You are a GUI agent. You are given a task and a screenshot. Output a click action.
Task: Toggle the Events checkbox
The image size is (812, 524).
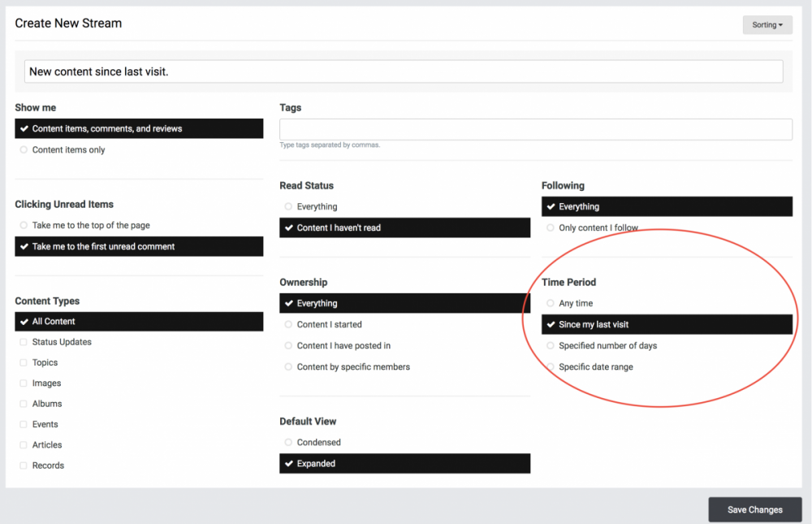point(24,425)
